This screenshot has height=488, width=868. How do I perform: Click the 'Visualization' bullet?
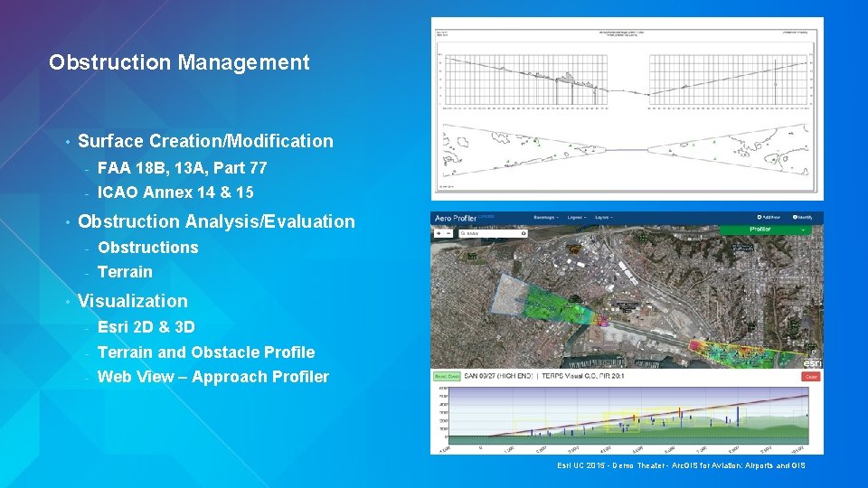tap(133, 301)
